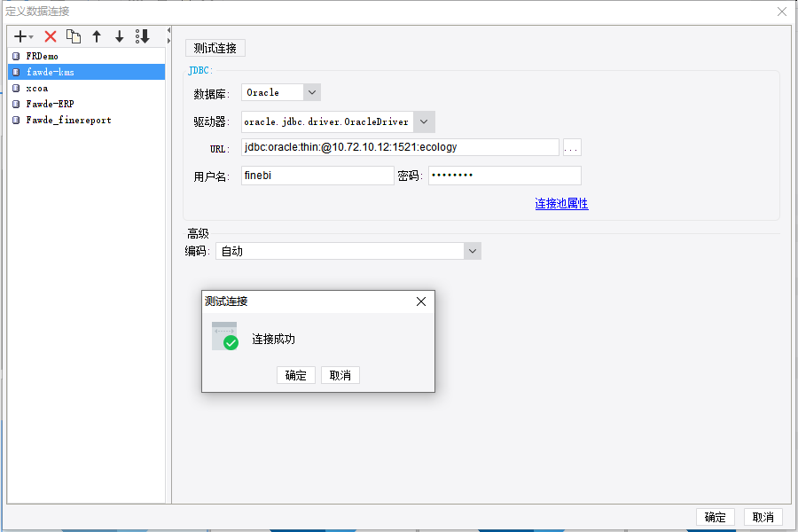Move connection up arrow icon
Image resolution: width=798 pixels, height=532 pixels.
97,36
